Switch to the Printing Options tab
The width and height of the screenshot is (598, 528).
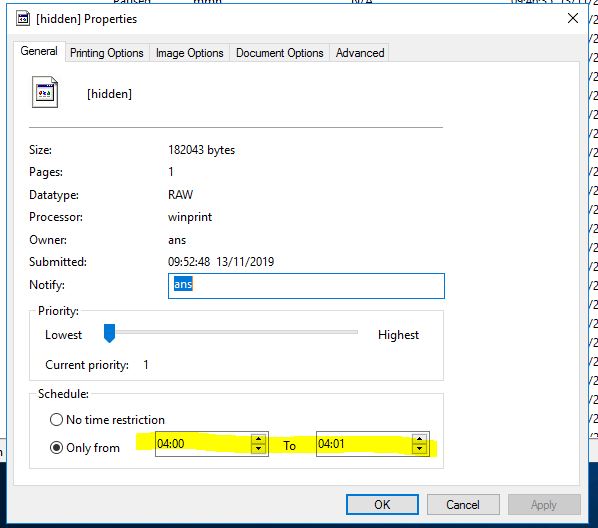pyautogui.click(x=107, y=53)
